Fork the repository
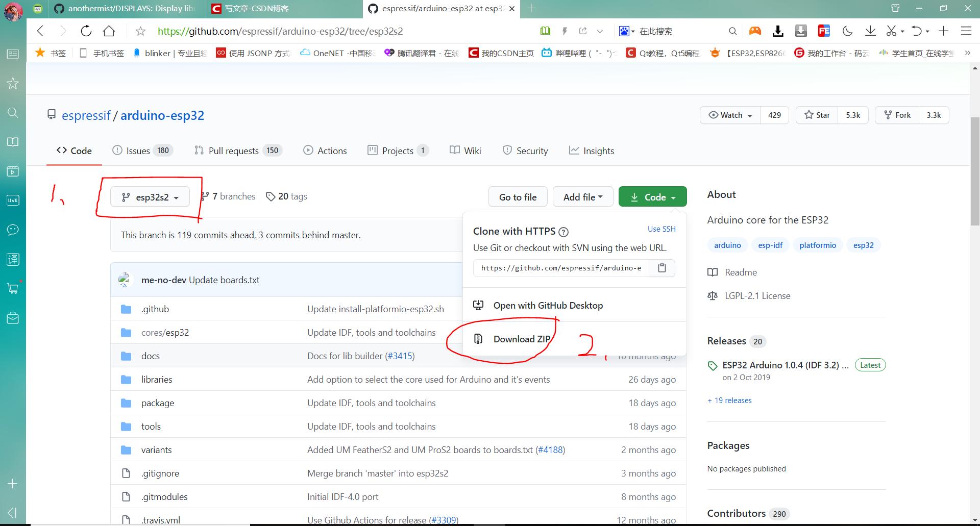Viewport: 980px width, 526px height. pos(897,115)
